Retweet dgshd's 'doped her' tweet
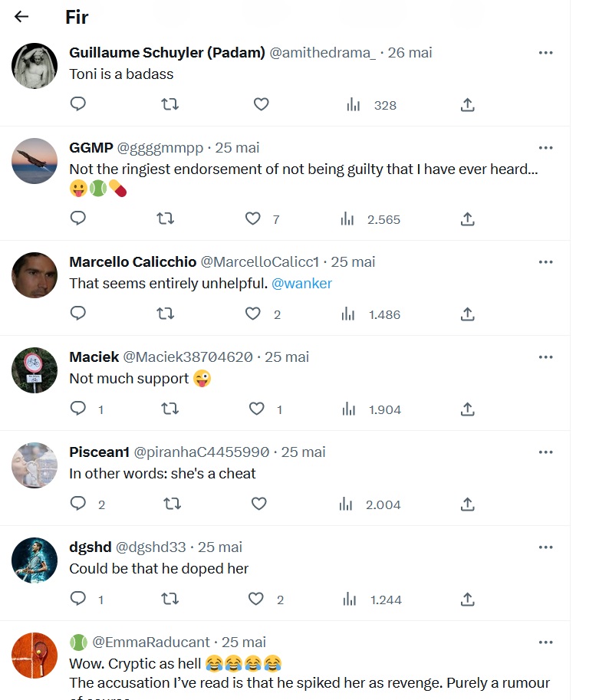This screenshot has height=700, width=599. (x=169, y=599)
